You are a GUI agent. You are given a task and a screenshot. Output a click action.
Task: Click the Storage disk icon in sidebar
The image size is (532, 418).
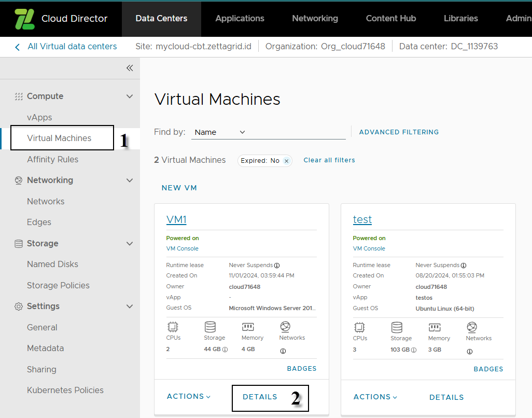19,244
